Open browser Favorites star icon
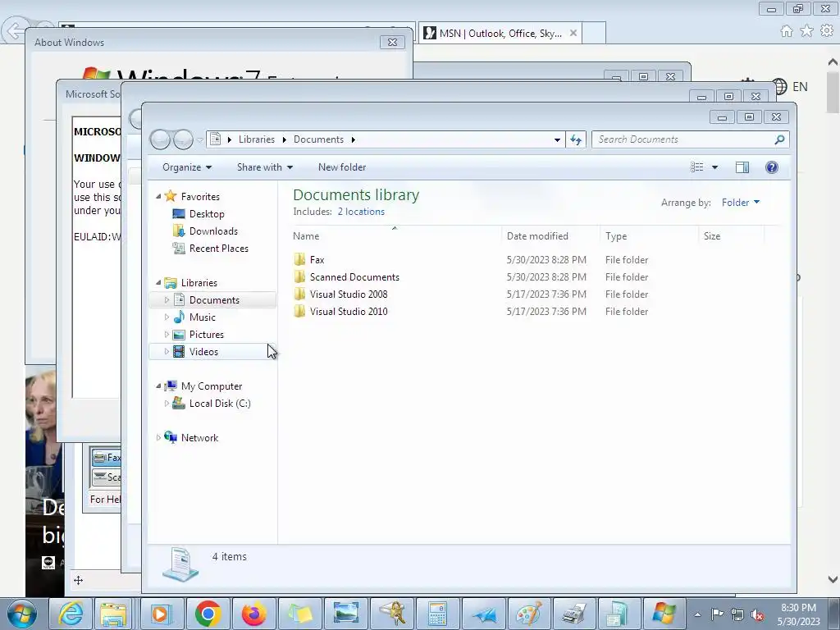The image size is (840, 630). pos(807,31)
